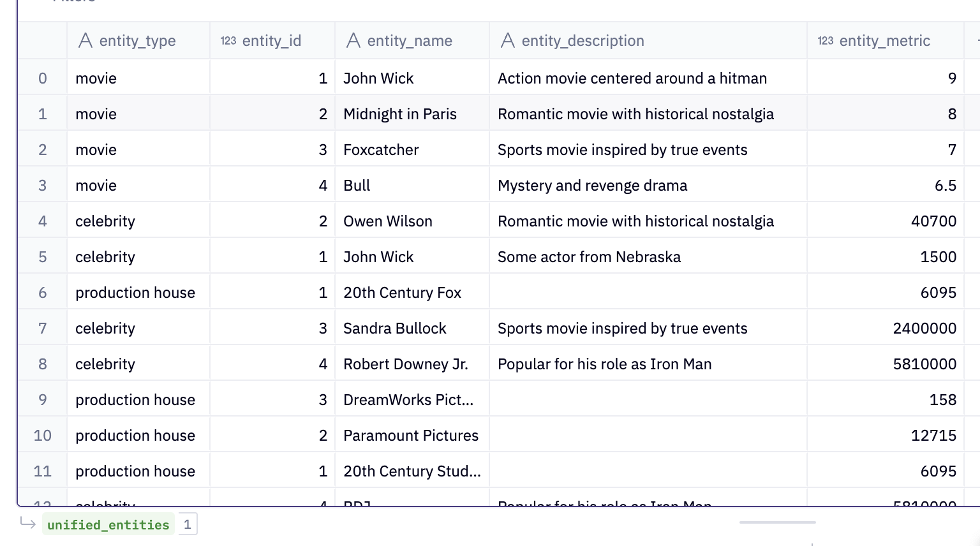Click the text type icon for entity_name
980x546 pixels.
pos(353,41)
